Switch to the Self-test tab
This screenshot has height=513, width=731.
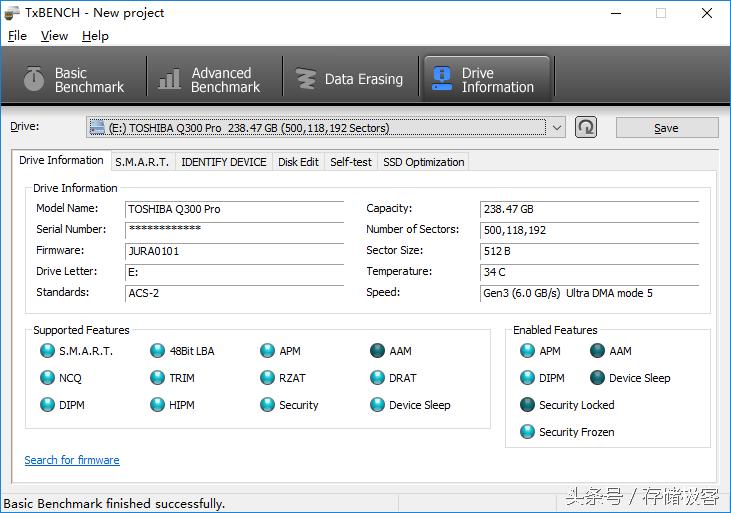coord(351,162)
